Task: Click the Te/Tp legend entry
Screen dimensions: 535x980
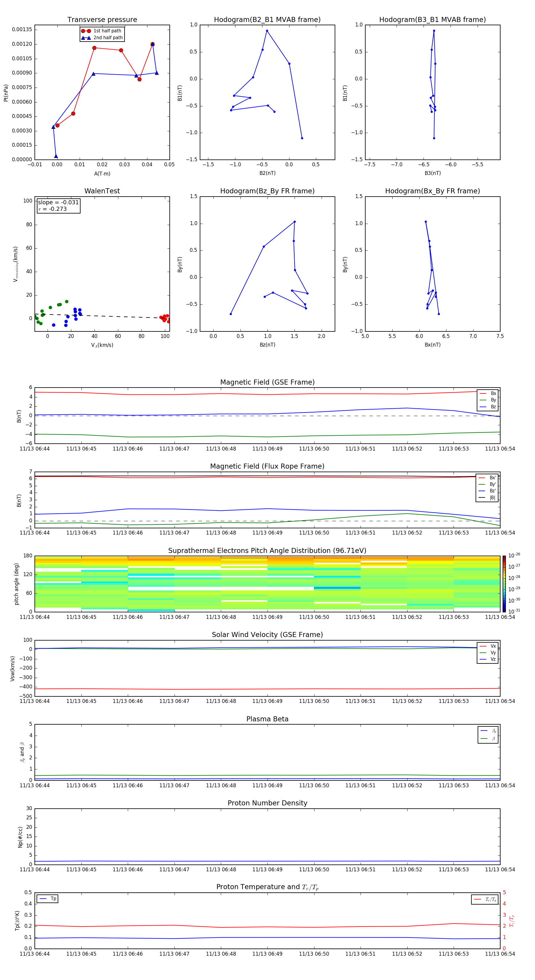Action: tap(485, 899)
